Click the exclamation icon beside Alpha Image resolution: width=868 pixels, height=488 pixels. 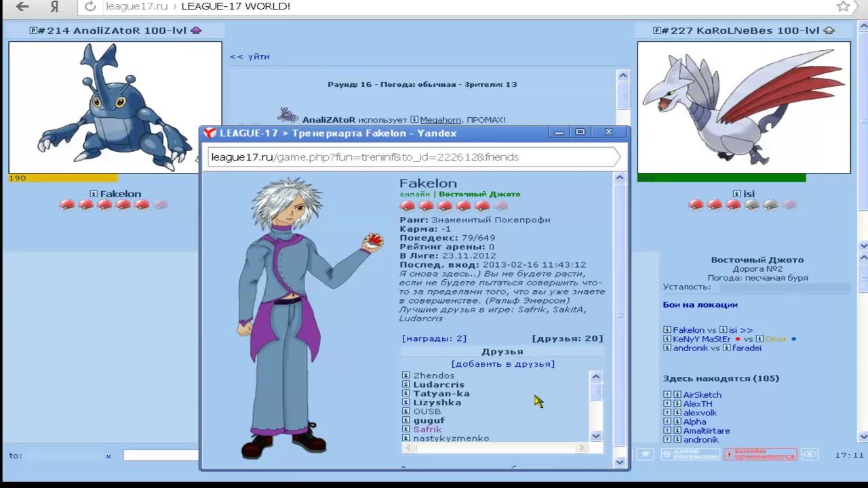[x=667, y=422]
